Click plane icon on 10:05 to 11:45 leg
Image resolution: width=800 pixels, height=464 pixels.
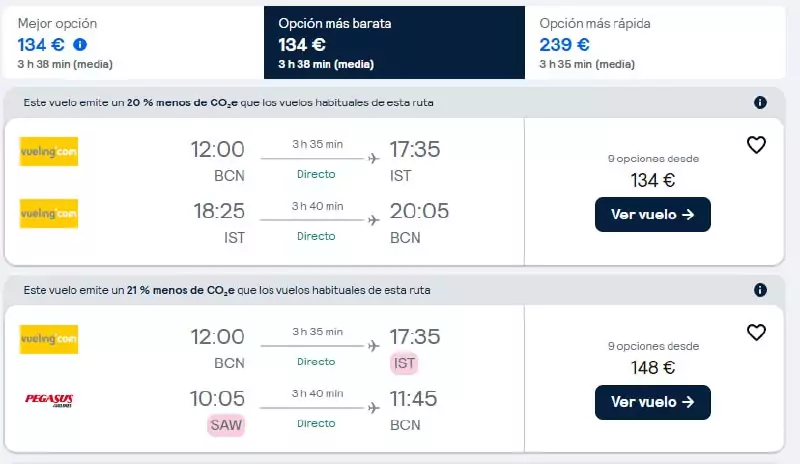point(373,408)
